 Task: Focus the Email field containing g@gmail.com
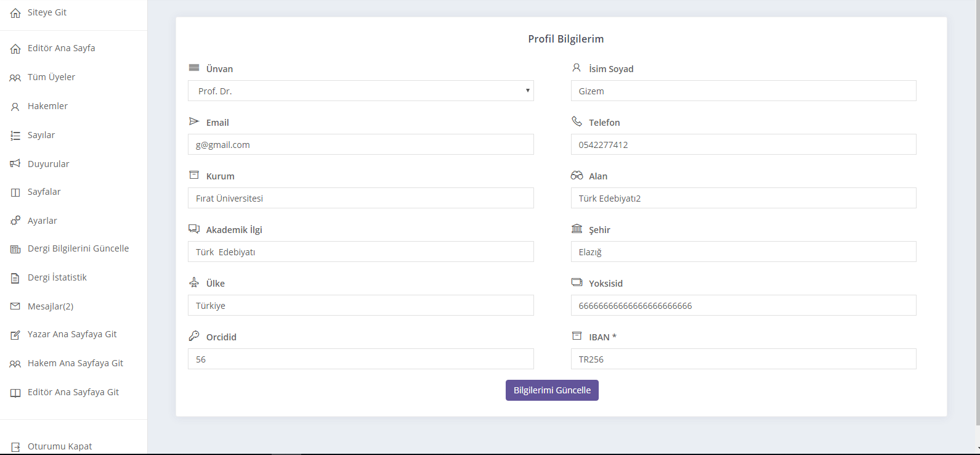tap(360, 144)
